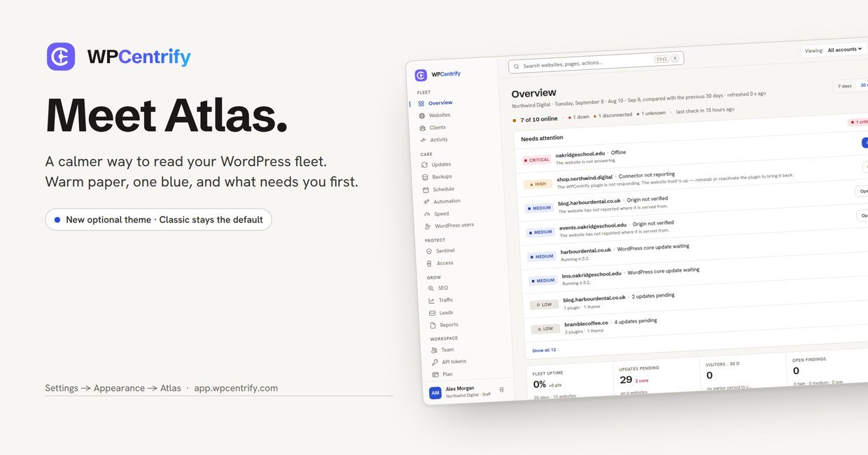
Task: Click the 7 of 10 online status
Action: pos(534,120)
